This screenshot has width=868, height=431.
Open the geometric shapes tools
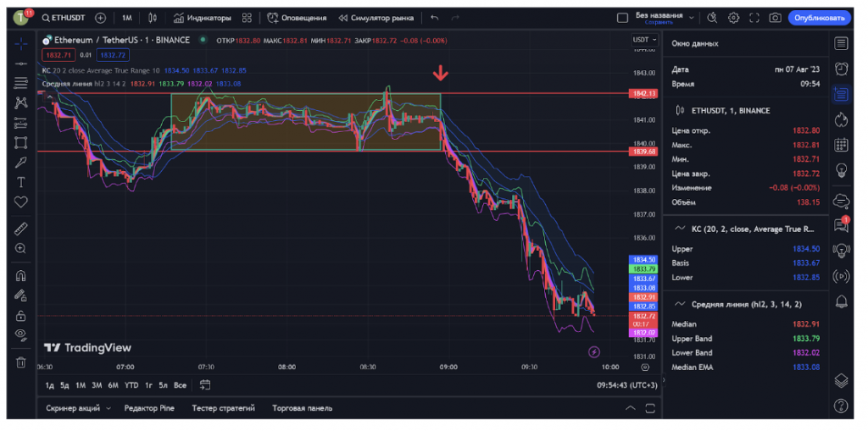[21, 143]
